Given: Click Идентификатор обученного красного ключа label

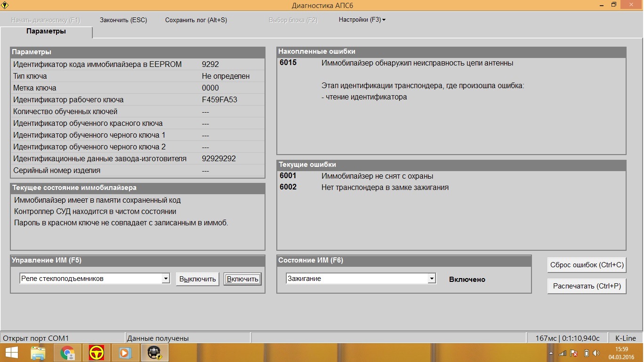Looking at the screenshot, I should click(88, 123).
